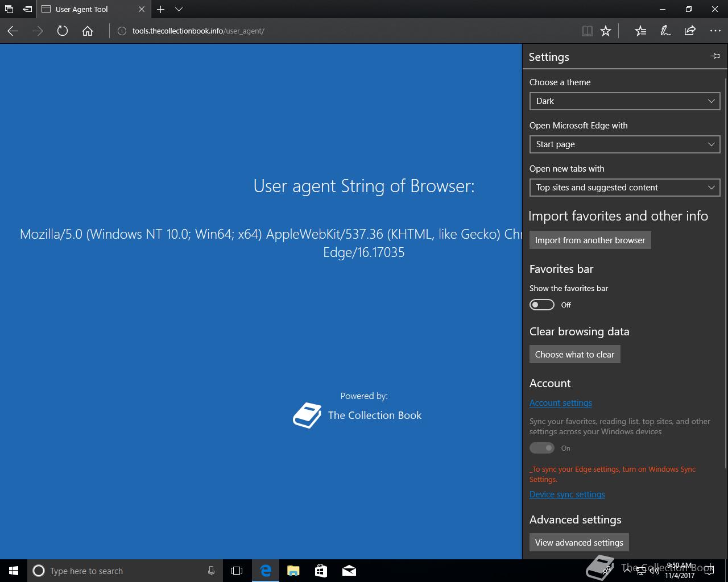Screen dimensions: 728x582
Task: Open the Account settings link
Action: pyautogui.click(x=561, y=403)
